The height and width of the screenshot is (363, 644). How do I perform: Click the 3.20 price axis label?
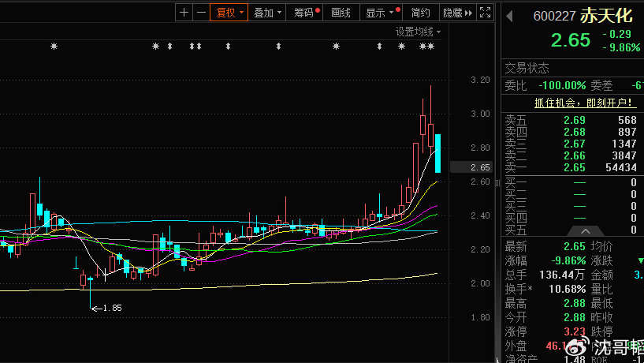480,80
